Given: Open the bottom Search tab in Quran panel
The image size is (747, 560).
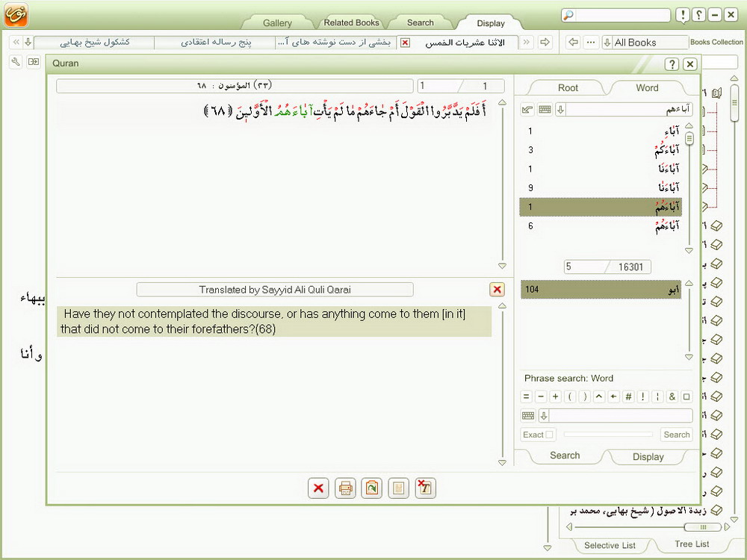Looking at the screenshot, I should [x=565, y=455].
